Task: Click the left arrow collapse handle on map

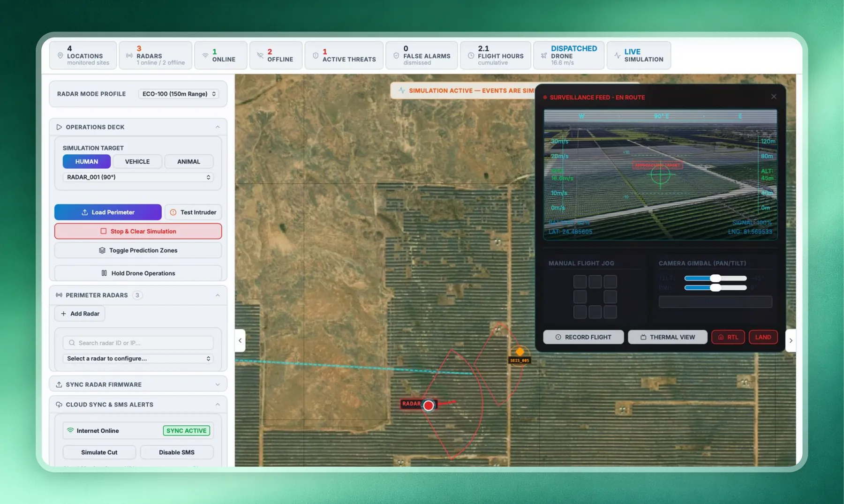Action: [x=240, y=340]
